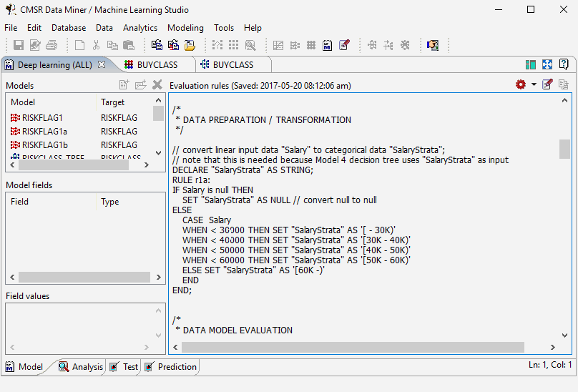Image resolution: width=578 pixels, height=392 pixels.
Task: Click the last colorful toolbar icon
Action: click(x=433, y=45)
